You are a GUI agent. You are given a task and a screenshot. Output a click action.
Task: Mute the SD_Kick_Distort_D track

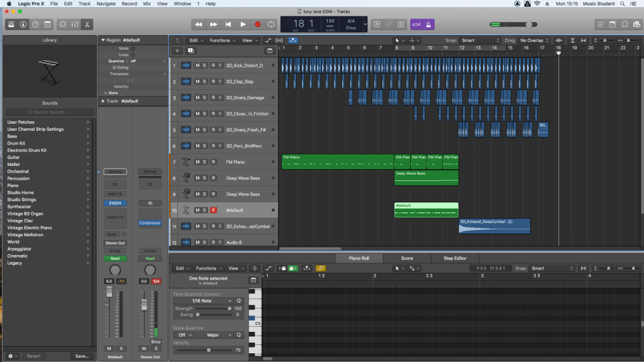click(x=197, y=65)
